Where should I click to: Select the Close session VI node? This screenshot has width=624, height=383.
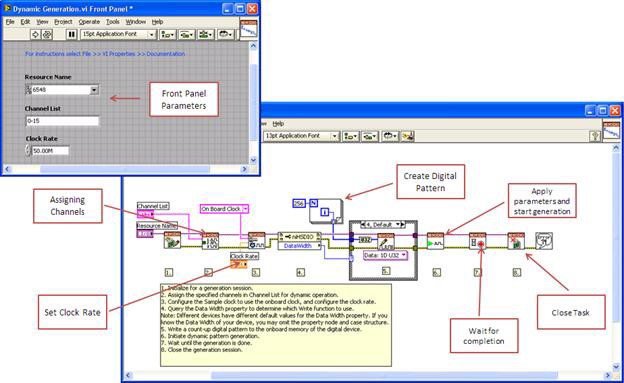click(516, 241)
